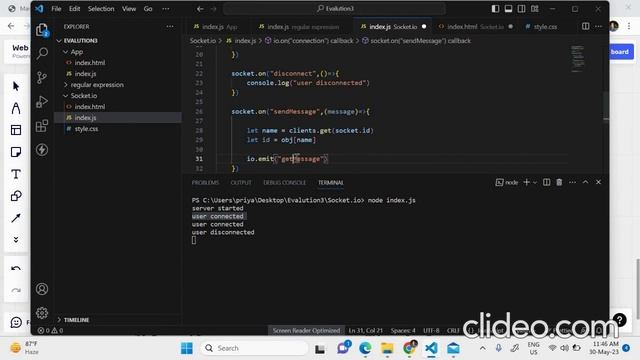The width and height of the screenshot is (640, 360).
Task: Go forward using title bar arrow
Action: pyautogui.click(x=213, y=9)
